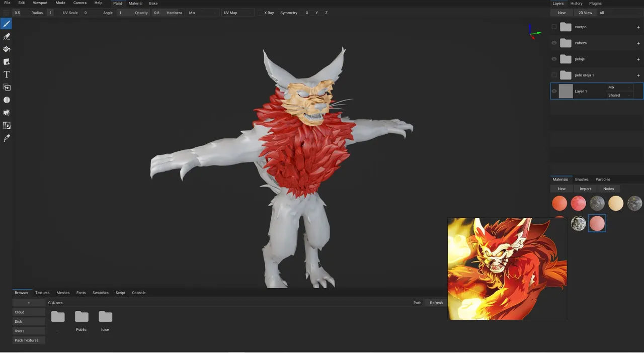
Task: Click the pelo oreja 1 folder icon
Action: pos(566,75)
